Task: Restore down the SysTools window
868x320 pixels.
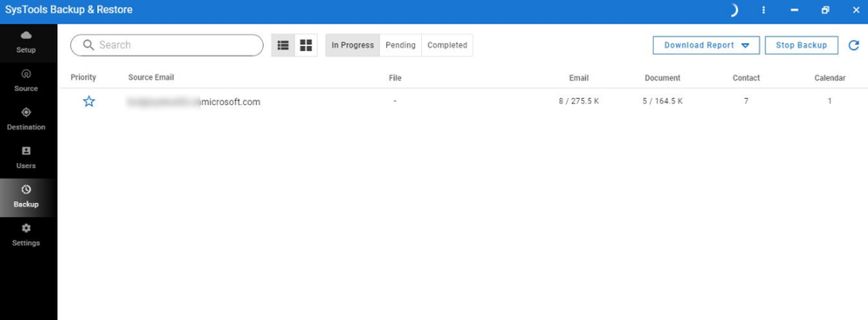Action: [825, 10]
